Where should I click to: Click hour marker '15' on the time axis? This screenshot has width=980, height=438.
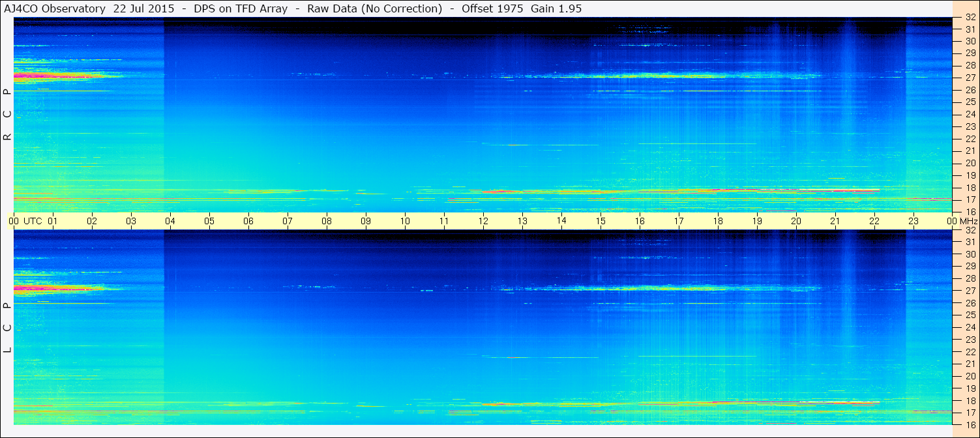click(601, 221)
